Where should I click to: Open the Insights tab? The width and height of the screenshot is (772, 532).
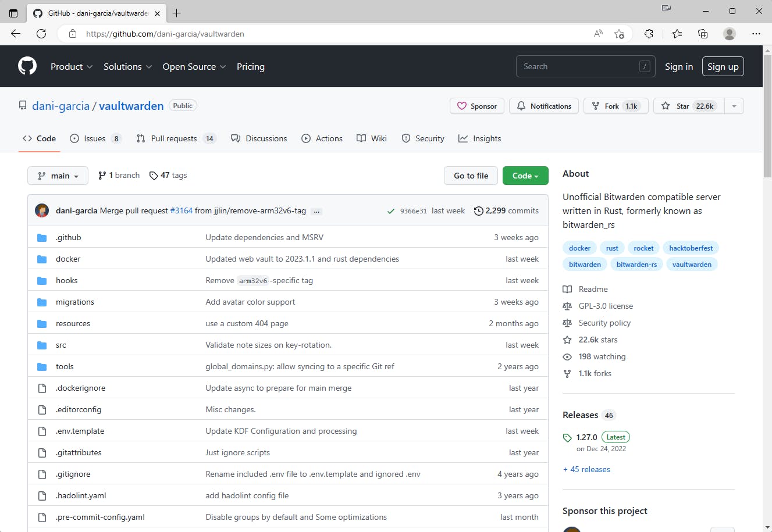click(x=479, y=138)
